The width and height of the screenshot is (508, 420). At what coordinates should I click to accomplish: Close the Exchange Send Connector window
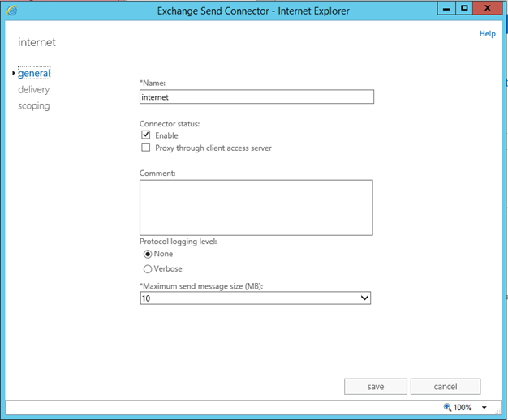click(487, 8)
